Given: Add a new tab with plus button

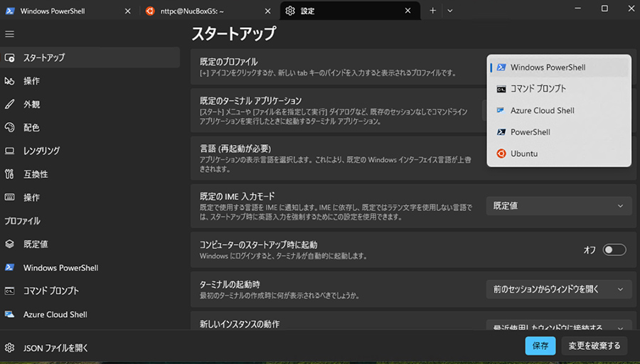Looking at the screenshot, I should tap(432, 11).
